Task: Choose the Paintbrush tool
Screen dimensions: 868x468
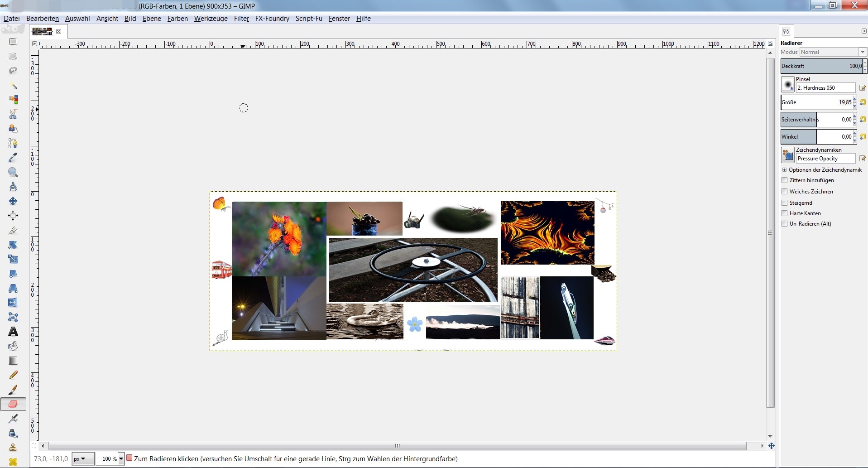Action: pyautogui.click(x=13, y=390)
